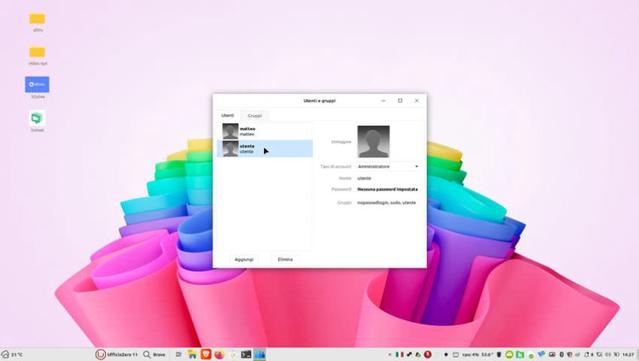
Task: Edit the Nome field value utente
Action: [364, 178]
